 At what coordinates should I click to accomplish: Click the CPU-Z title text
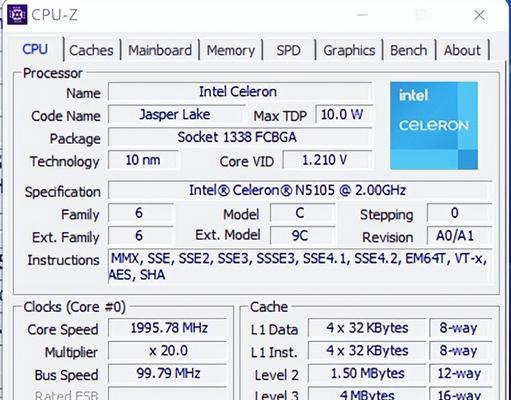tap(55, 15)
